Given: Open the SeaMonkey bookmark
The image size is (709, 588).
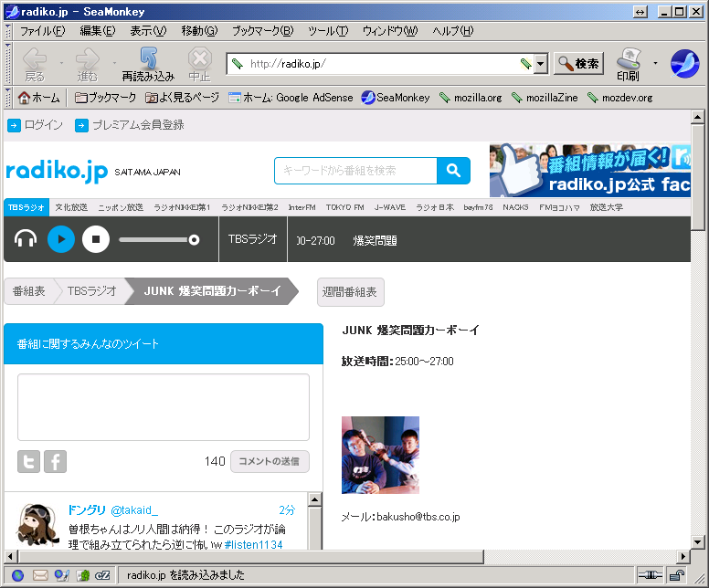Looking at the screenshot, I should point(396,98).
